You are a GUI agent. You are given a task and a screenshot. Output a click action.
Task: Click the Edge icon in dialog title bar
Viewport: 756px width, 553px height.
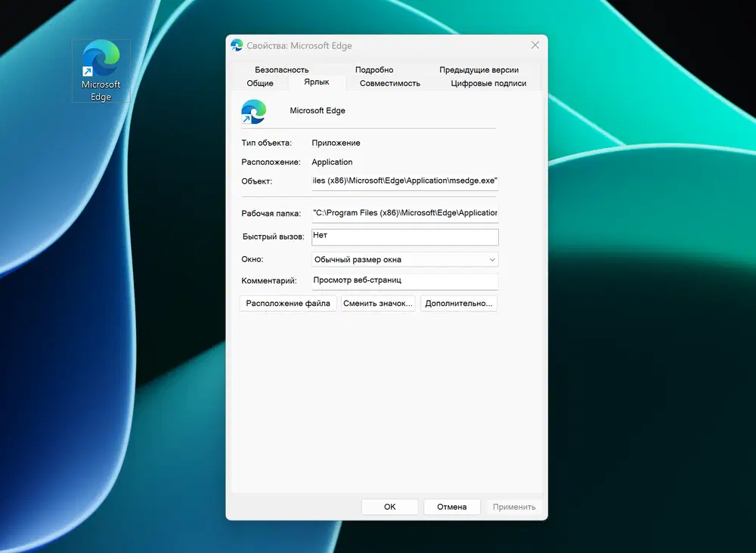point(237,45)
